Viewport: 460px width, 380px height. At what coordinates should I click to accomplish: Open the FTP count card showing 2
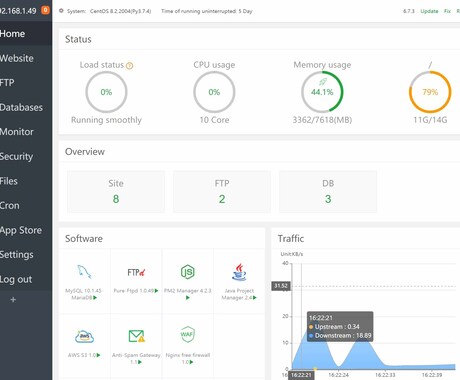[222, 192]
